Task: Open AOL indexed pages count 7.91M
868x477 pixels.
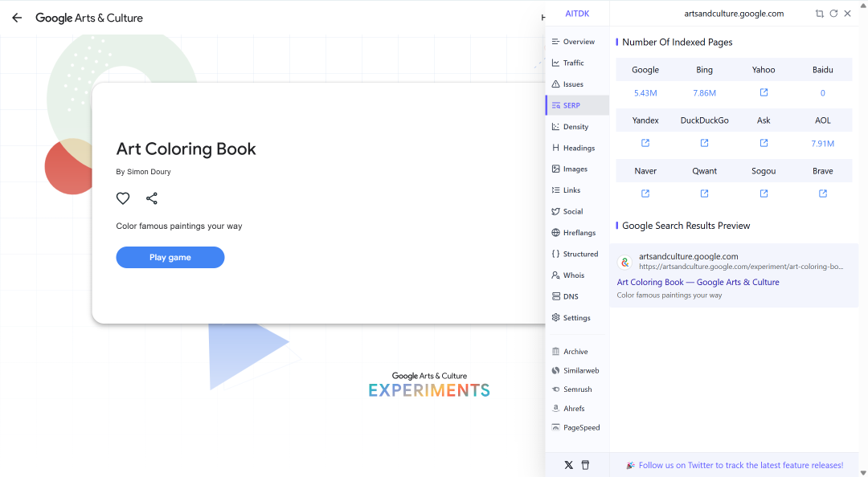Action: click(823, 143)
